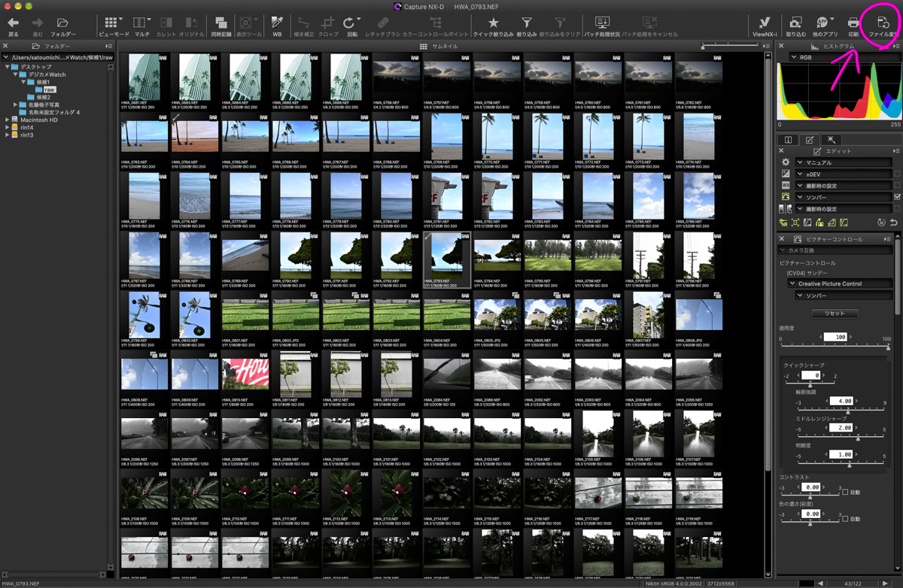Viewport: 903px width, 588px height.
Task: Click the リセット button
Action: (834, 314)
